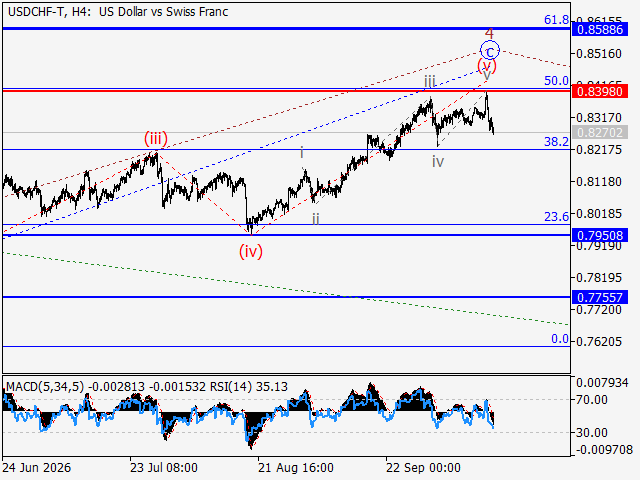Select the red 0.83980 price level label
640x480 pixels.
click(x=600, y=91)
